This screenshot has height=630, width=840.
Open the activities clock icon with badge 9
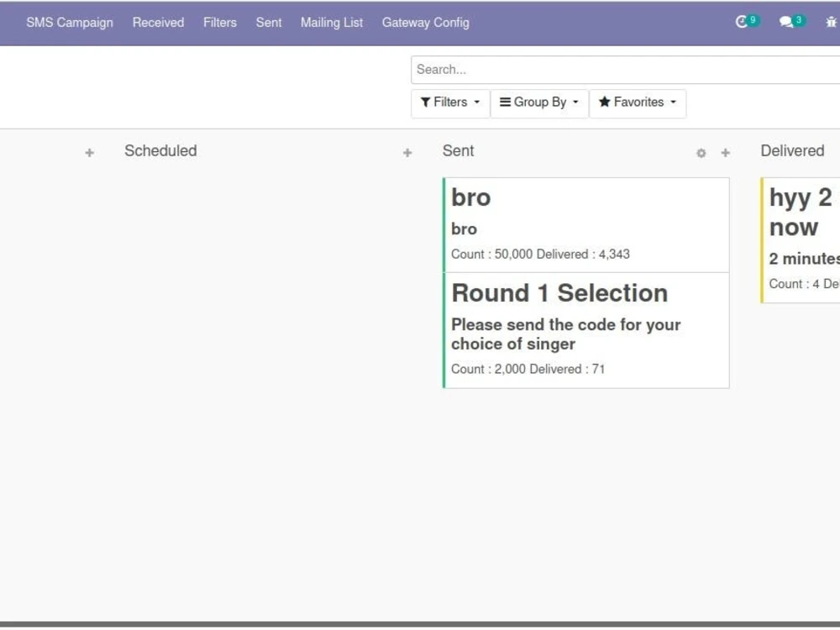click(748, 22)
